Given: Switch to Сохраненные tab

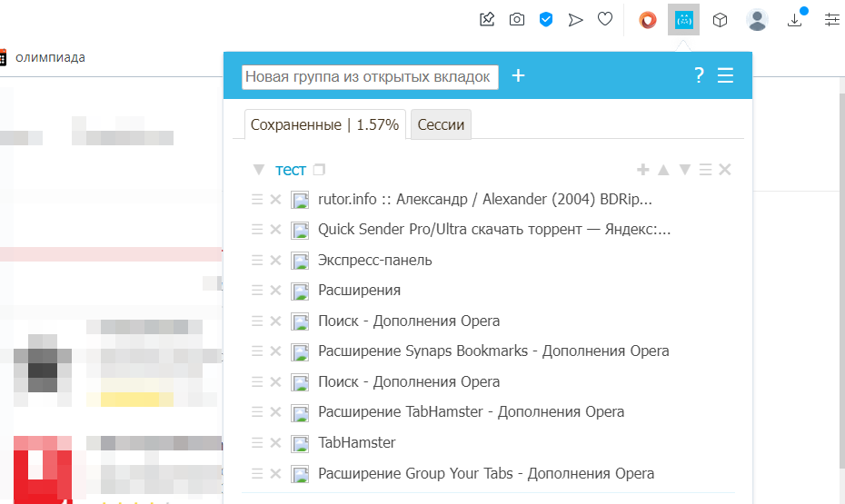Looking at the screenshot, I should click(x=325, y=124).
